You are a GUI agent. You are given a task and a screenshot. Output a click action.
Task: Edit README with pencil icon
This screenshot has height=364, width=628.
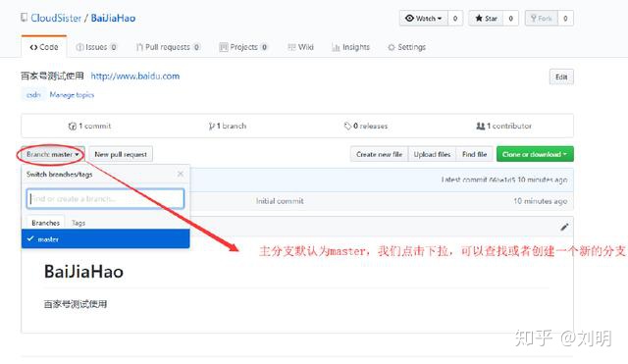(x=564, y=227)
